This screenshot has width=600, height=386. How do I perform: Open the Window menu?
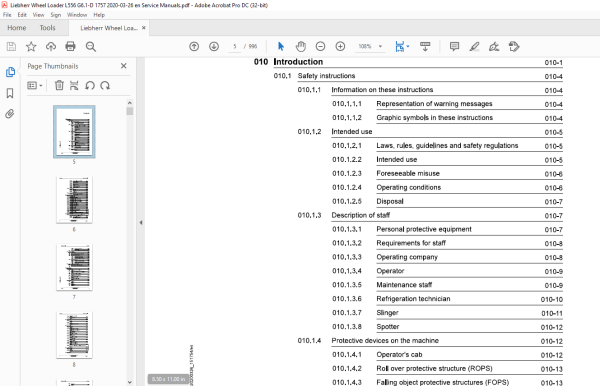pyautogui.click(x=77, y=15)
